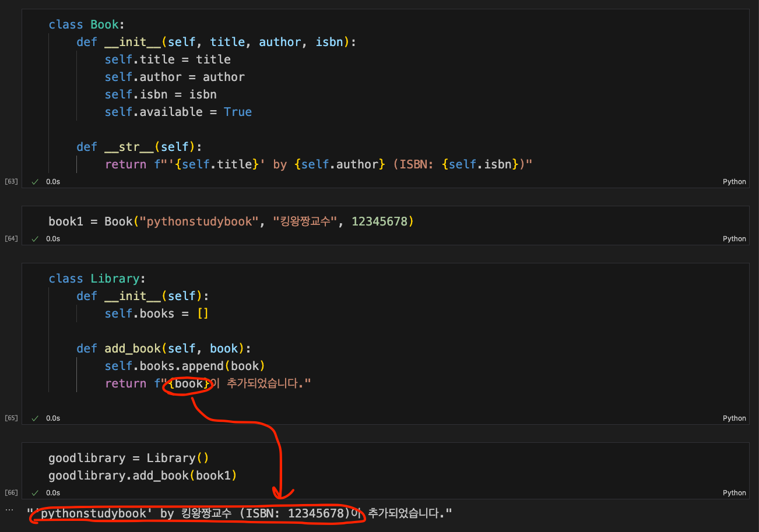Click the Python language label of cell 64
Screen dimensions: 759x532
click(x=734, y=239)
